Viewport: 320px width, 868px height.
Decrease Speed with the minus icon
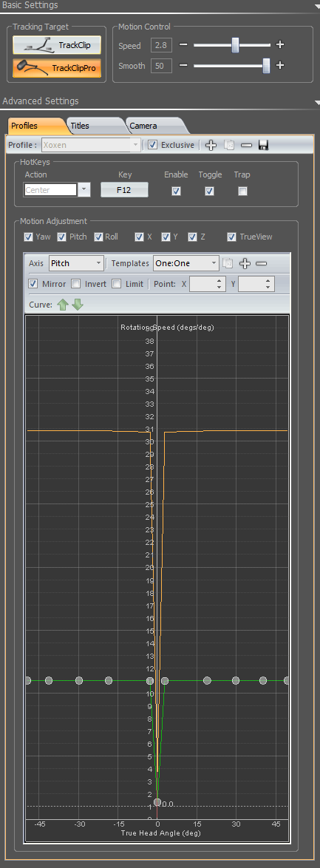point(183,45)
